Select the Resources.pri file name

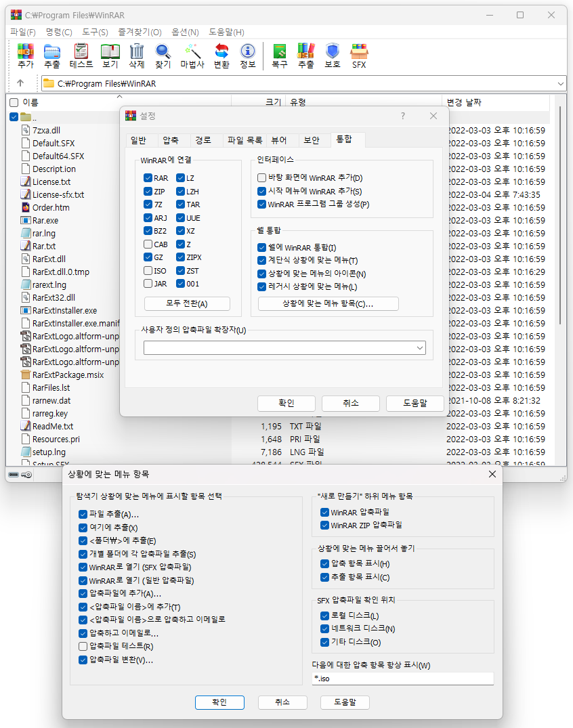[x=56, y=440]
